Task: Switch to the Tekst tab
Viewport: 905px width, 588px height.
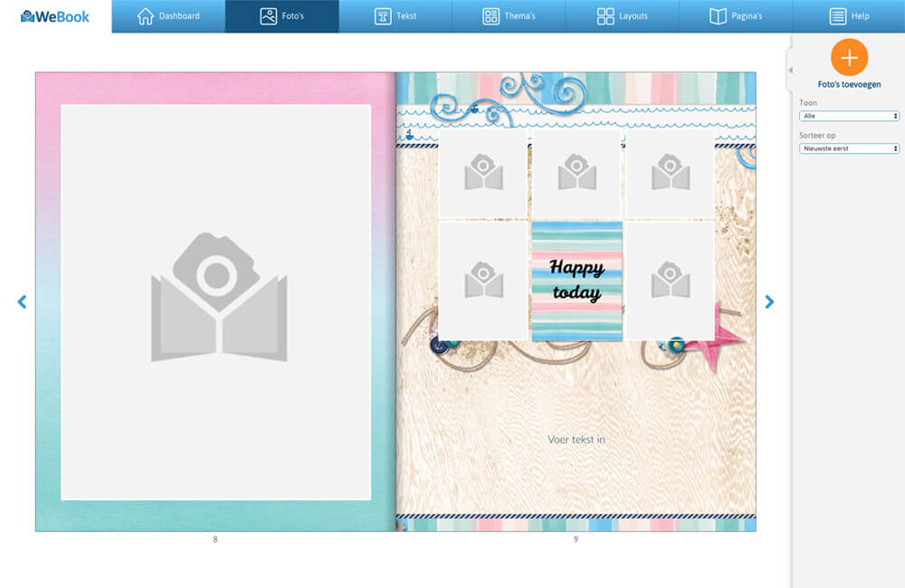Action: pos(395,16)
